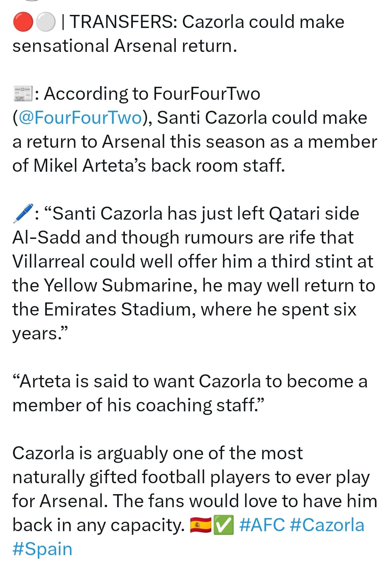Click the Al-Sadd club name
The image size is (392, 574).
tap(46, 237)
